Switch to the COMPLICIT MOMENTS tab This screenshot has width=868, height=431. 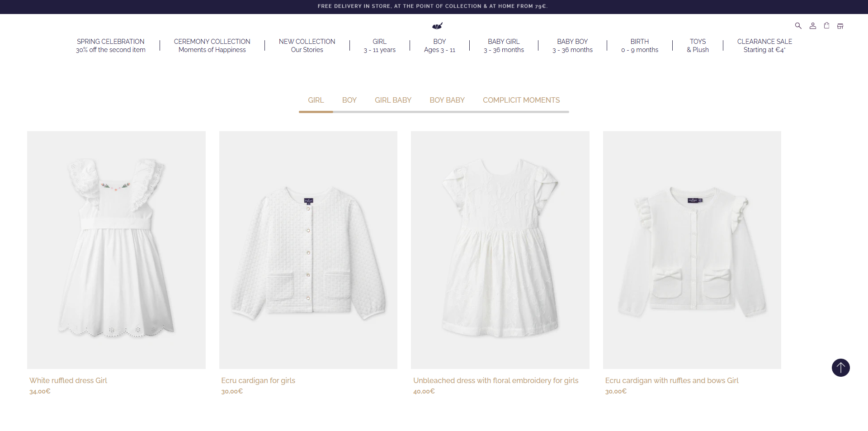521,100
